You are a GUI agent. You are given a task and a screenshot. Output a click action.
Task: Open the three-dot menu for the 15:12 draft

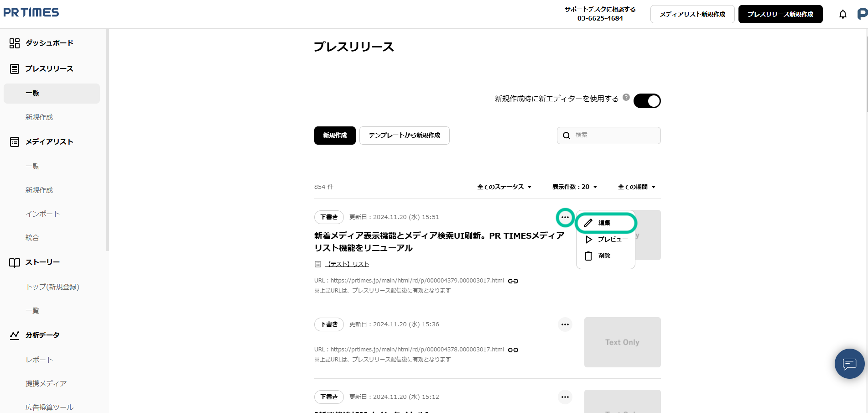pyautogui.click(x=565, y=397)
